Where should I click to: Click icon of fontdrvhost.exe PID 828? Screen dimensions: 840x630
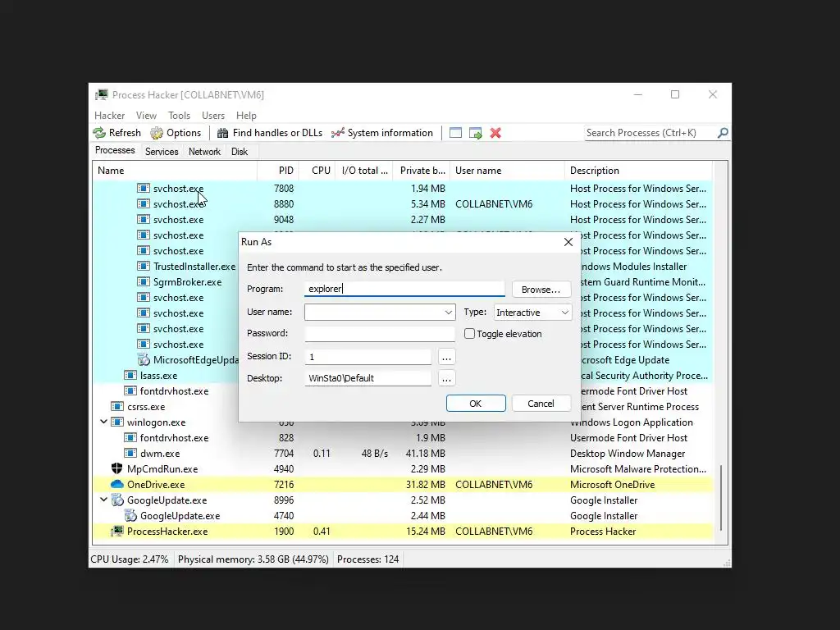click(x=130, y=438)
